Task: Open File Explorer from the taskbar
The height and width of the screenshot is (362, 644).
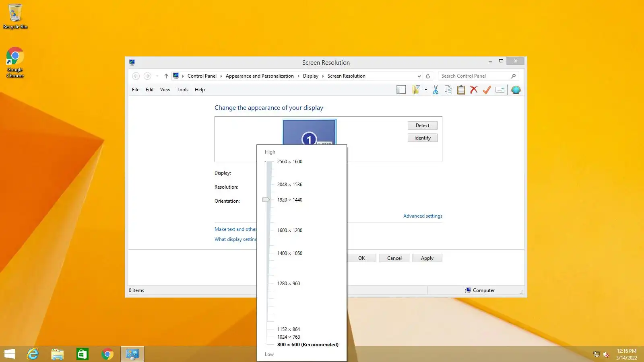Action: tap(58, 354)
